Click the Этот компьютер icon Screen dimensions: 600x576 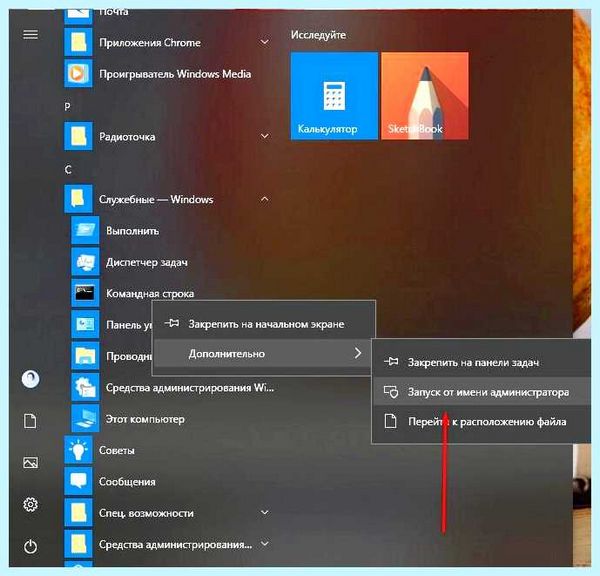(x=85, y=419)
